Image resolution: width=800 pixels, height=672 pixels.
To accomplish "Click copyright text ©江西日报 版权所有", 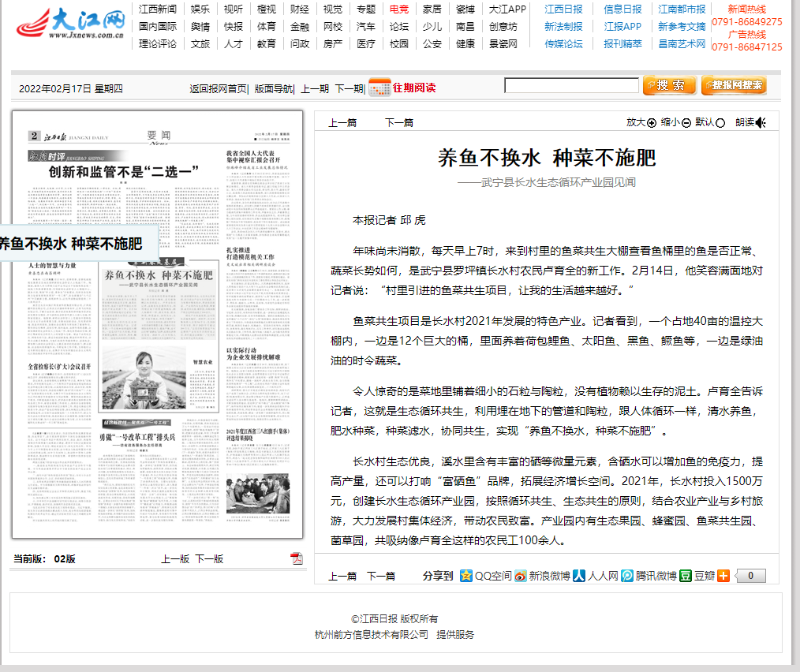I will pyautogui.click(x=394, y=619).
